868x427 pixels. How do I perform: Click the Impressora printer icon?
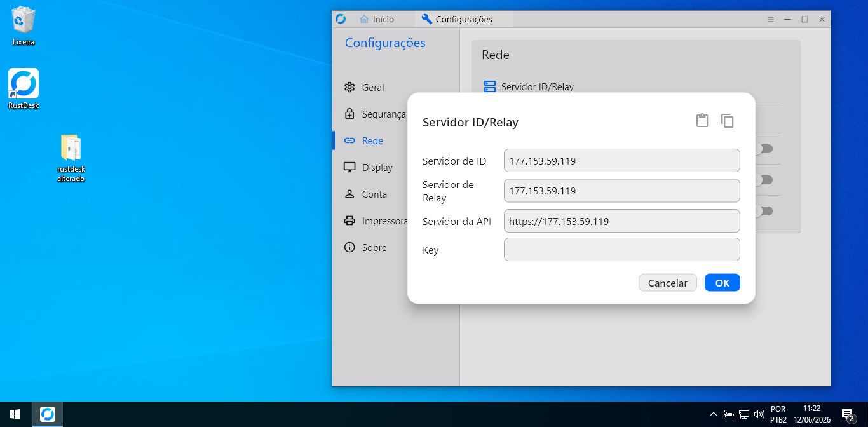coord(349,221)
